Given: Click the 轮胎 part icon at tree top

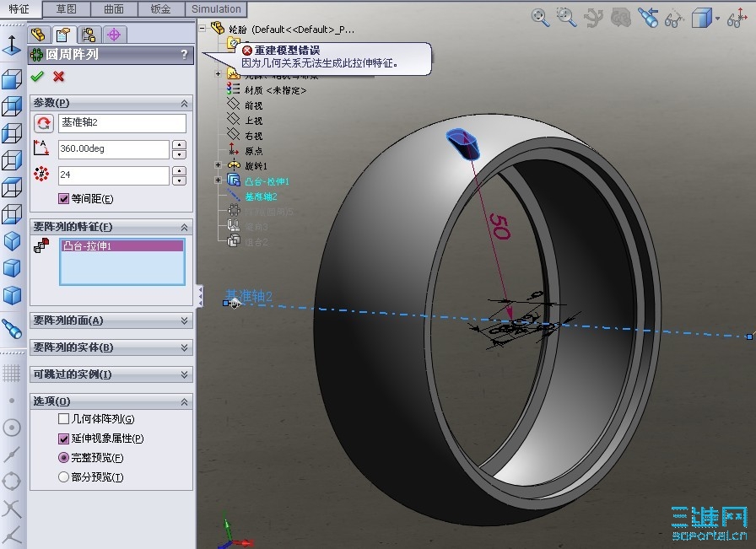Looking at the screenshot, I should click(218, 28).
